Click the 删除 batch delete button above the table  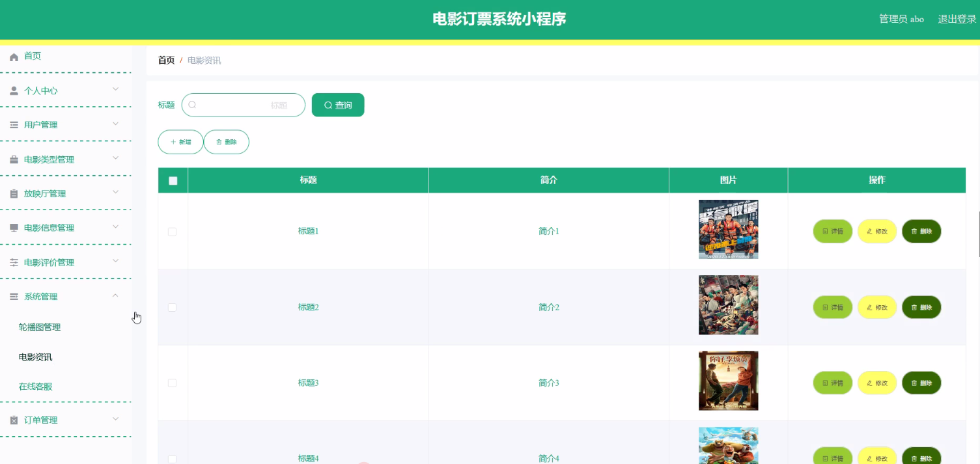(227, 142)
